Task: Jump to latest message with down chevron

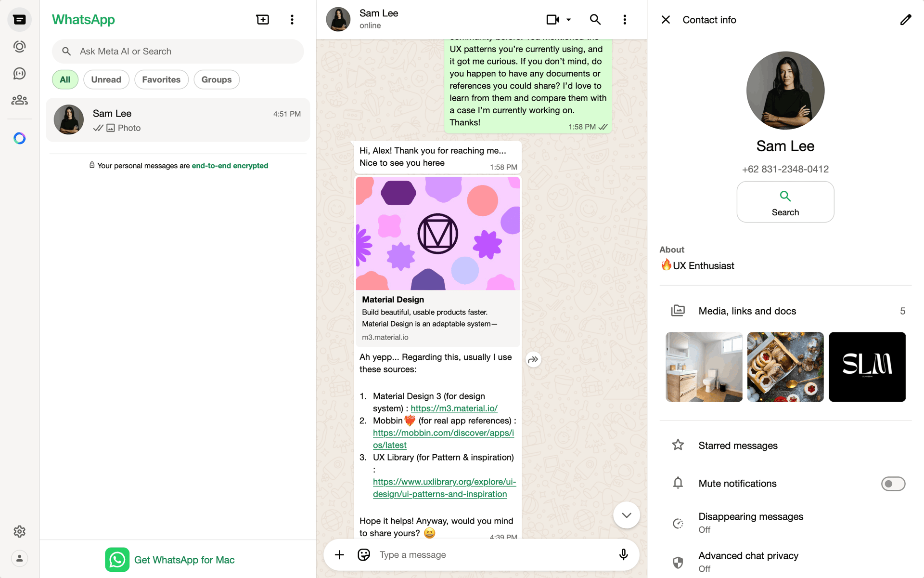Action: pyautogui.click(x=627, y=515)
